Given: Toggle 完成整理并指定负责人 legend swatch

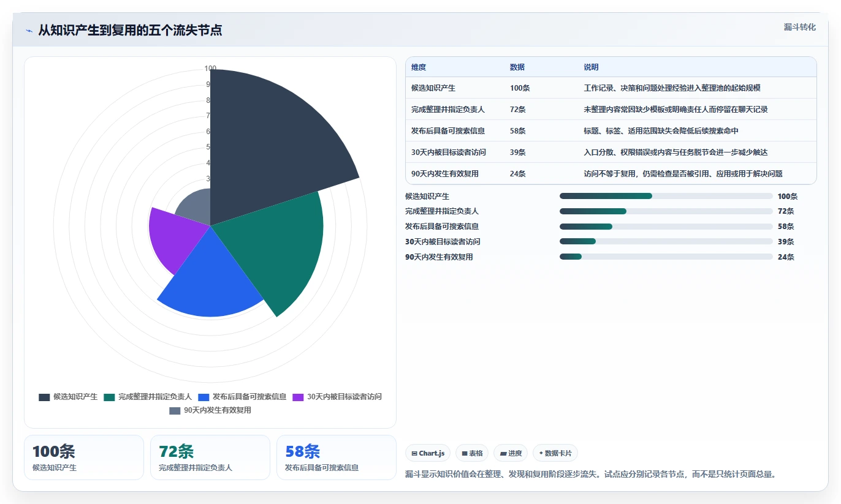Looking at the screenshot, I should [109, 397].
